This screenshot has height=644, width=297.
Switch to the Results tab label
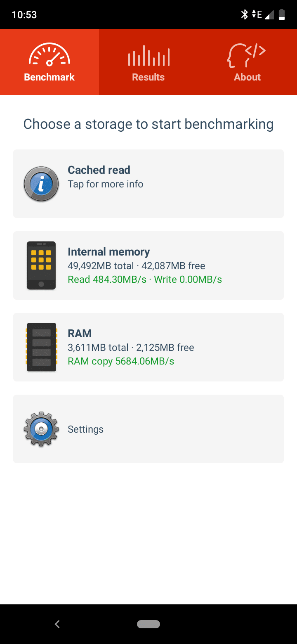tap(148, 77)
